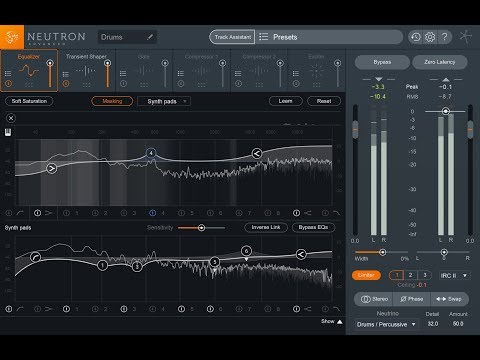
Task: Open the Drums / Percussive Neutrino dropdown
Action: point(386,324)
